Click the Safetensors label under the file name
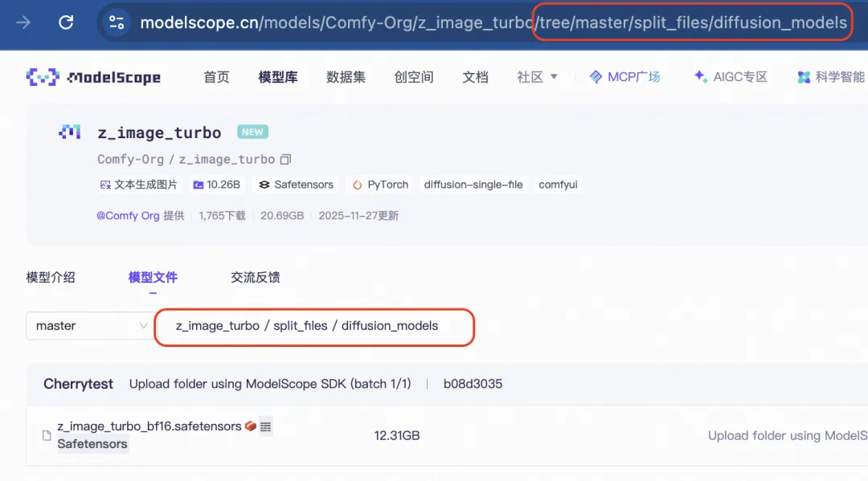Viewport: 868px width, 481px height. [92, 444]
